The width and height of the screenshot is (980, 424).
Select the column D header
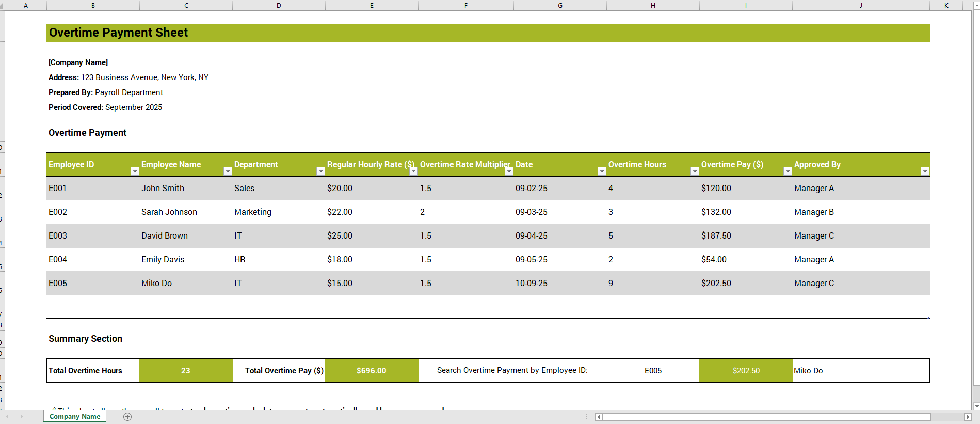click(279, 5)
